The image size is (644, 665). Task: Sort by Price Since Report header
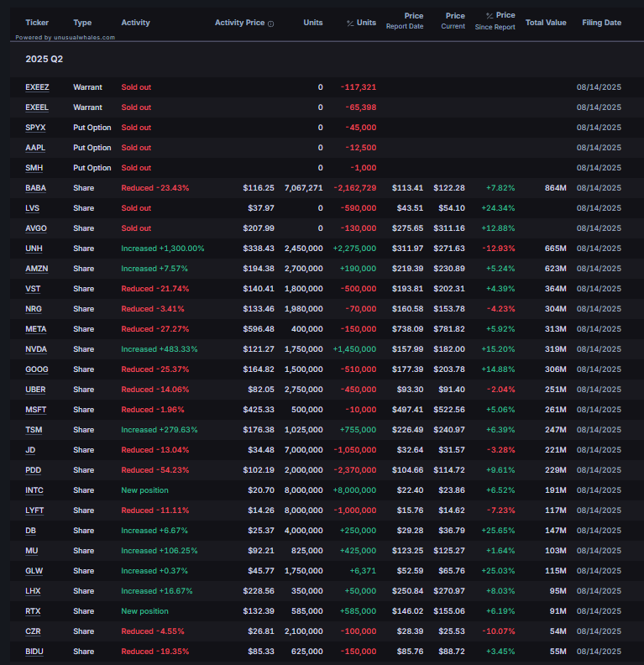click(495, 21)
